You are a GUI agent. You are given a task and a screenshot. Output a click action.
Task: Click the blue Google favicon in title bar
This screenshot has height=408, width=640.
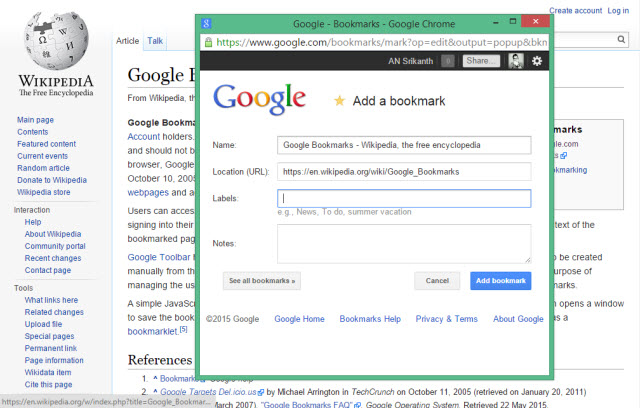point(206,24)
